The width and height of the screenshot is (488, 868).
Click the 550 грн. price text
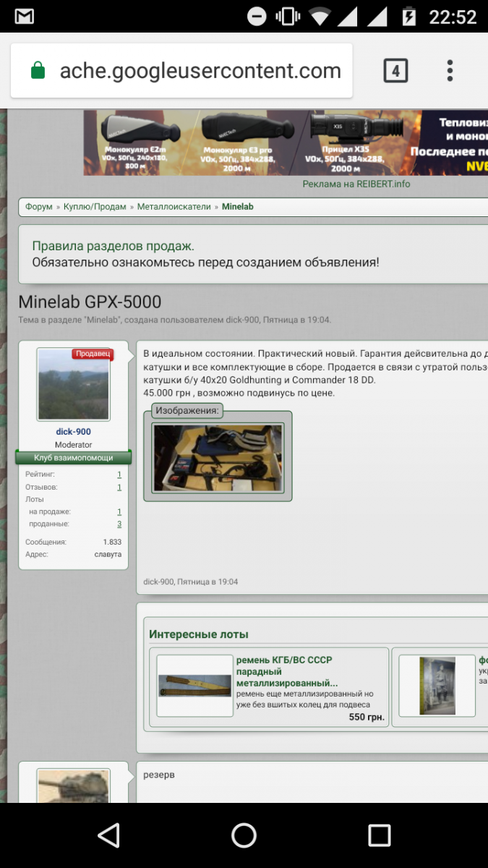tap(367, 718)
